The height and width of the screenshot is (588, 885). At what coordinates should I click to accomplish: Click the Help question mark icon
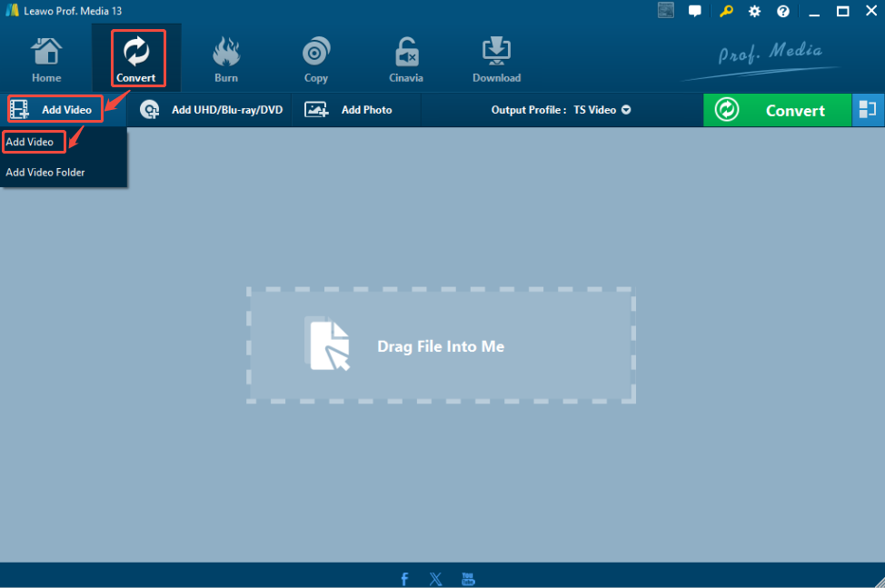(x=783, y=11)
